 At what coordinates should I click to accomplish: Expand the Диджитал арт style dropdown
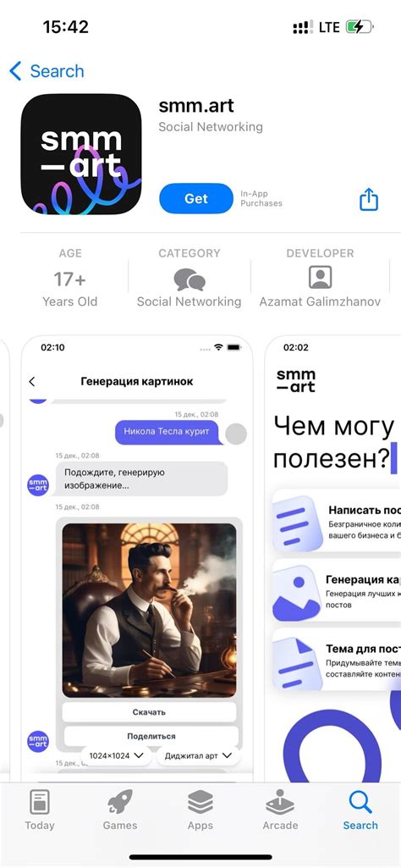pyautogui.click(x=198, y=755)
